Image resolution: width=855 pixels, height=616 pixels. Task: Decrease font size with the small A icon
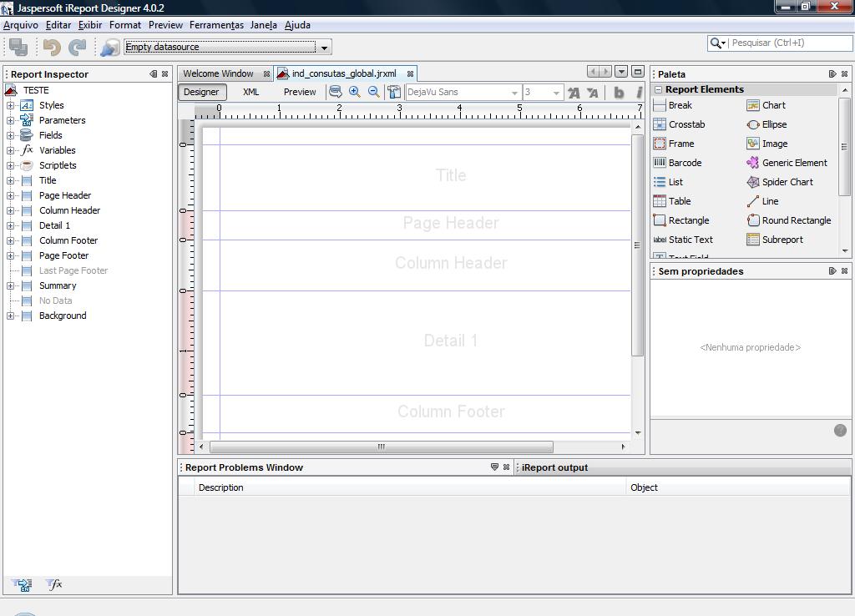click(x=593, y=93)
